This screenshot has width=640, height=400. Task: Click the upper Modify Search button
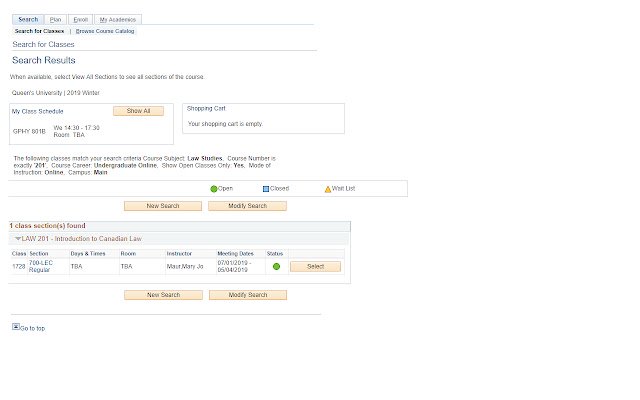[x=247, y=206]
